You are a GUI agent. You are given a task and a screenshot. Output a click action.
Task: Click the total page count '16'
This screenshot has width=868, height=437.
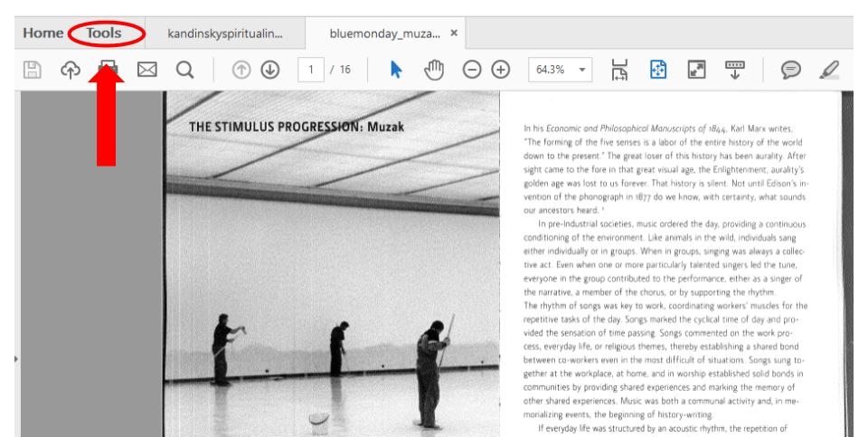point(344,70)
